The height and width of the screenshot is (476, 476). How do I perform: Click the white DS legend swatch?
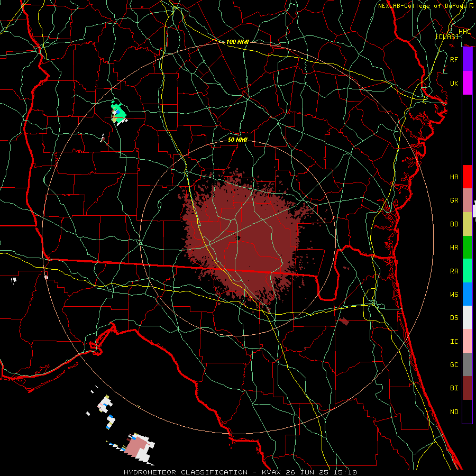467,317
